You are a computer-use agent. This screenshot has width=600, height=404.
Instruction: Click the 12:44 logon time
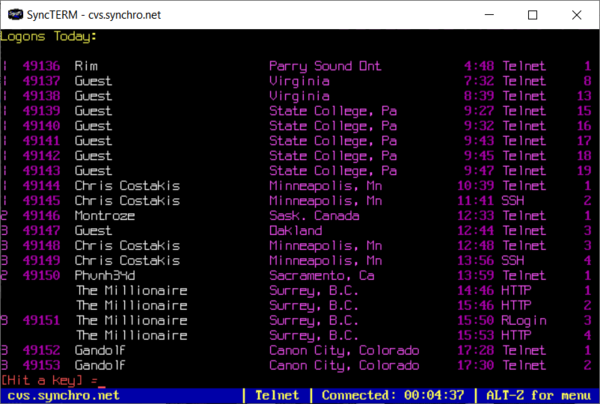[476, 230]
